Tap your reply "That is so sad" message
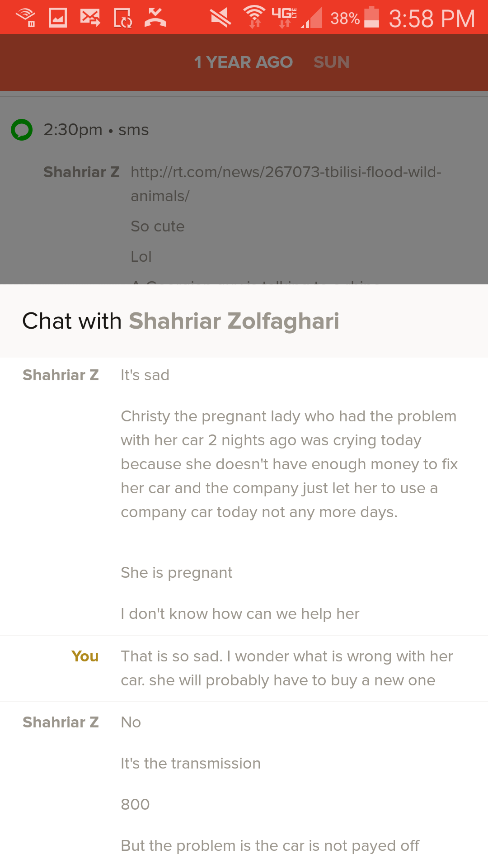This screenshot has width=488, height=868. pyautogui.click(x=286, y=668)
